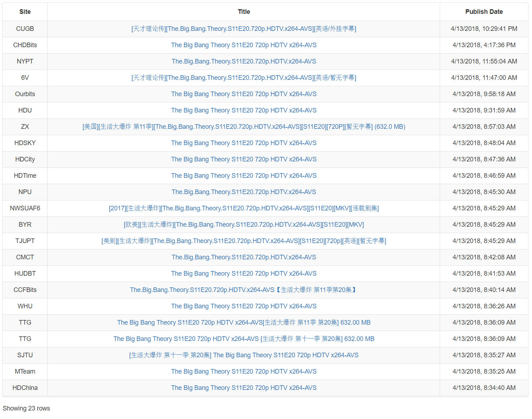The height and width of the screenshot is (419, 532).
Task: Select the HDTime site cell
Action: coord(25,176)
